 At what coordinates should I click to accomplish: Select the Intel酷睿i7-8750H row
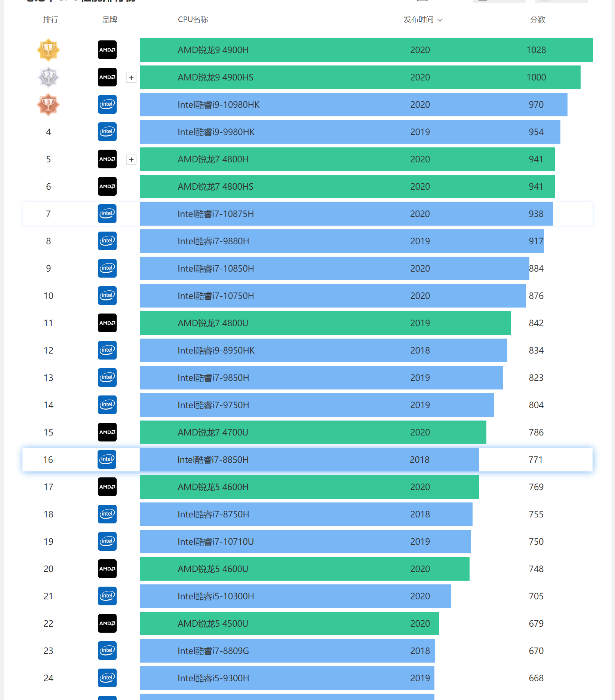(307, 514)
